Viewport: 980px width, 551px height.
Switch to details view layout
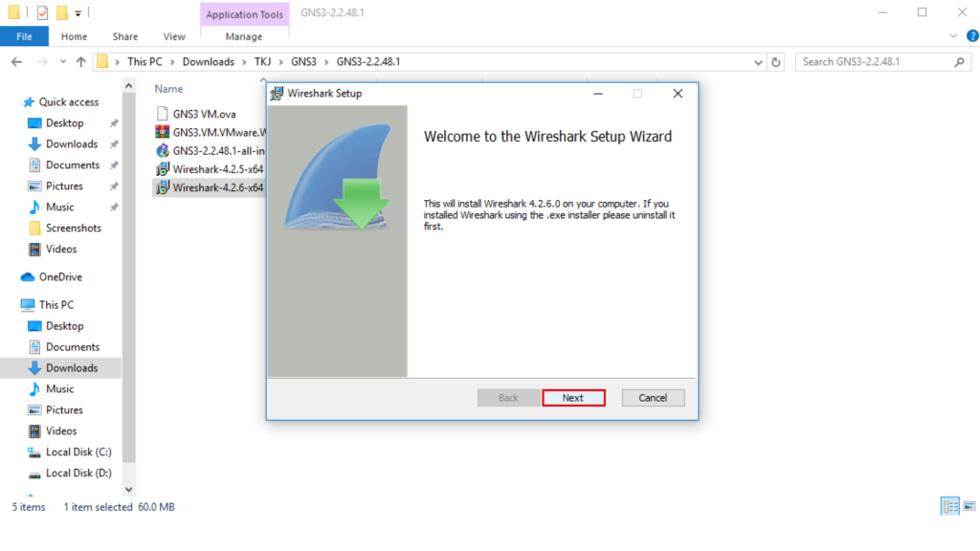click(949, 507)
